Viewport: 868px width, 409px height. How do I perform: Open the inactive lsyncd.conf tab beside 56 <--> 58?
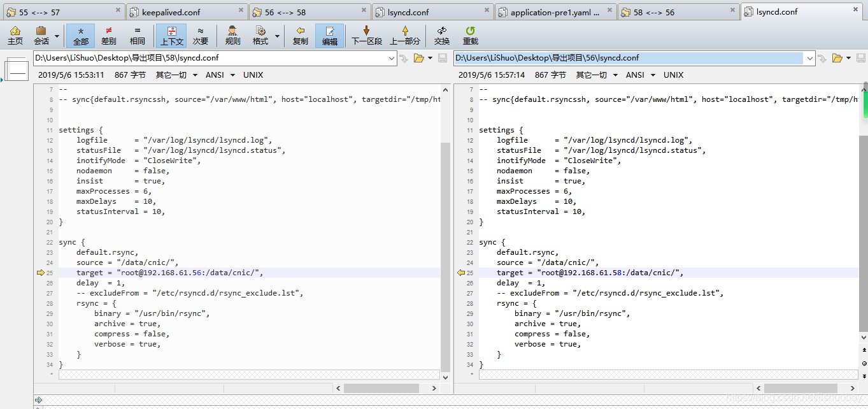pyautogui.click(x=433, y=11)
